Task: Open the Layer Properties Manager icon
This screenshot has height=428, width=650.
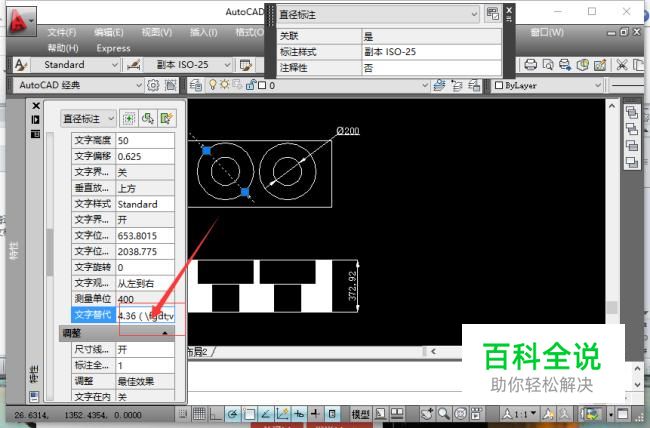Action: pos(196,85)
